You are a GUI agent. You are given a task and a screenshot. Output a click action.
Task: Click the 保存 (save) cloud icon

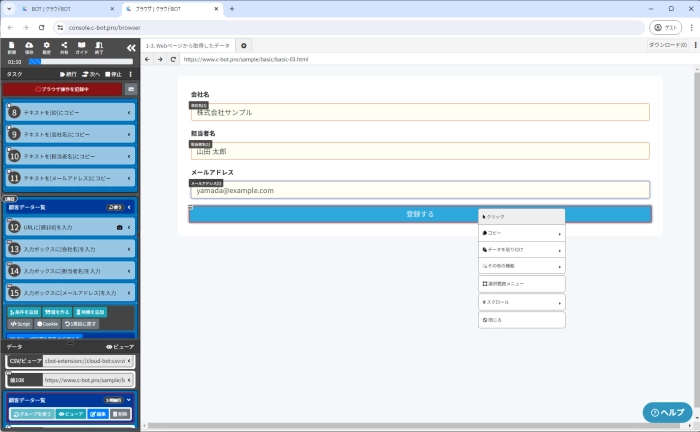[29, 47]
